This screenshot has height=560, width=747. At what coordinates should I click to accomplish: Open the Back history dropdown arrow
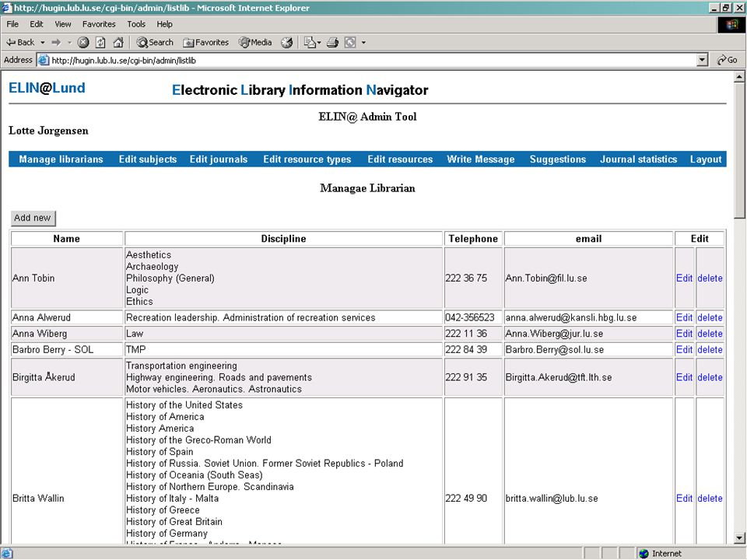pos(42,42)
